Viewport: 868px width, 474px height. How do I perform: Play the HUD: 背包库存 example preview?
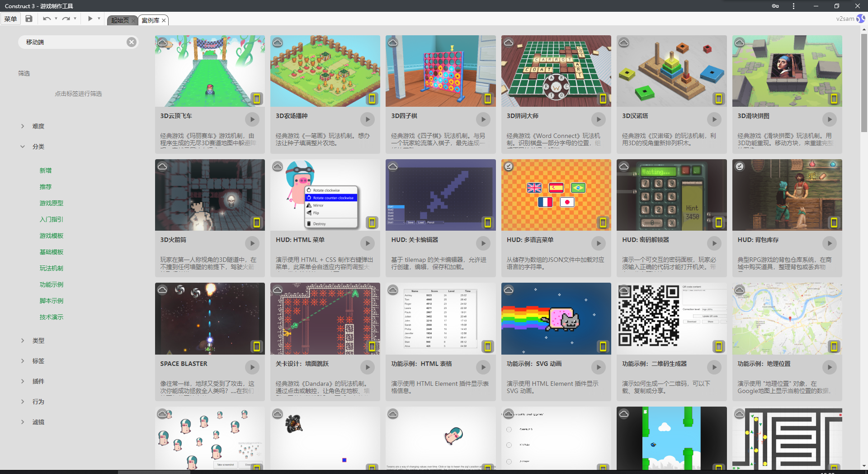pos(830,243)
